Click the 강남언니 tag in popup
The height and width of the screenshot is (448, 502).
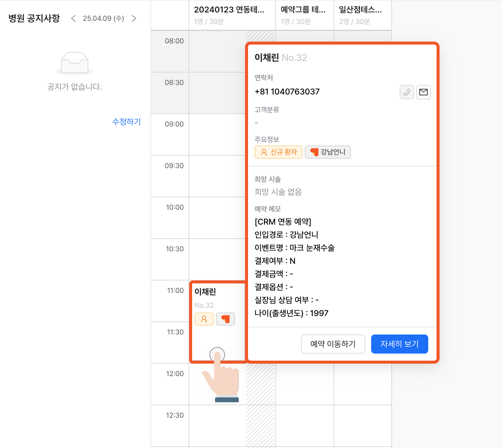[328, 152]
